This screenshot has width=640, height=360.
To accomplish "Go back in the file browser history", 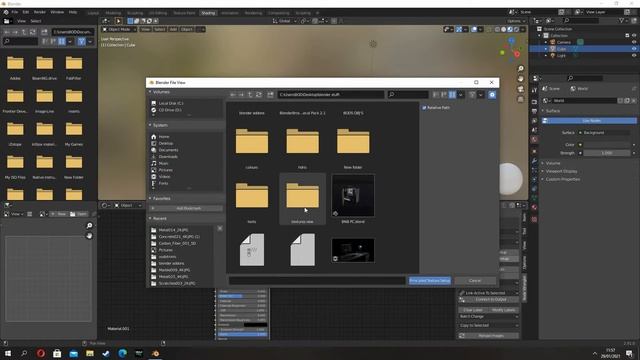I will [233, 95].
